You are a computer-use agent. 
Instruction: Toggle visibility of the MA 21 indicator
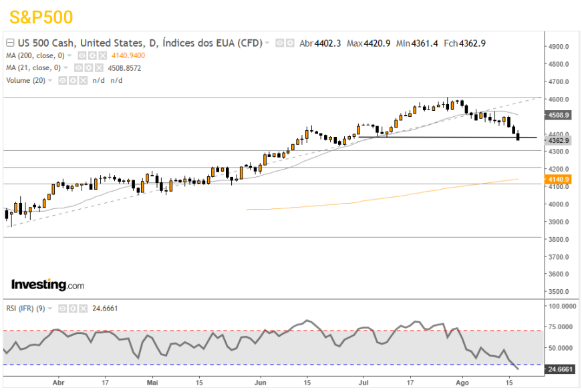(78, 67)
